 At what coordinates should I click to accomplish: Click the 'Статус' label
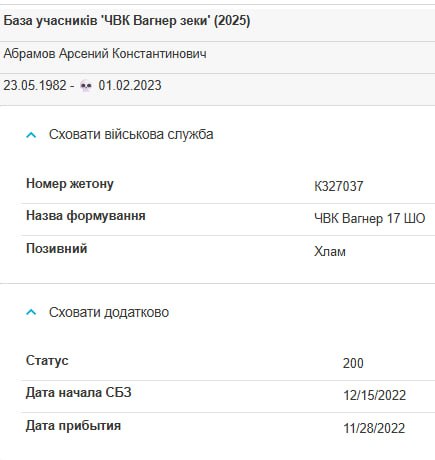(x=47, y=360)
